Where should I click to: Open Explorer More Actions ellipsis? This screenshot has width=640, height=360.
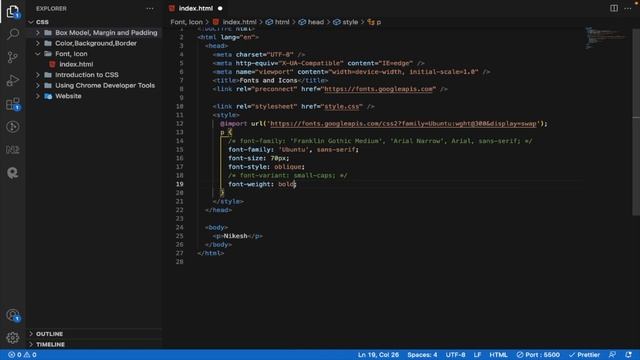point(150,8)
